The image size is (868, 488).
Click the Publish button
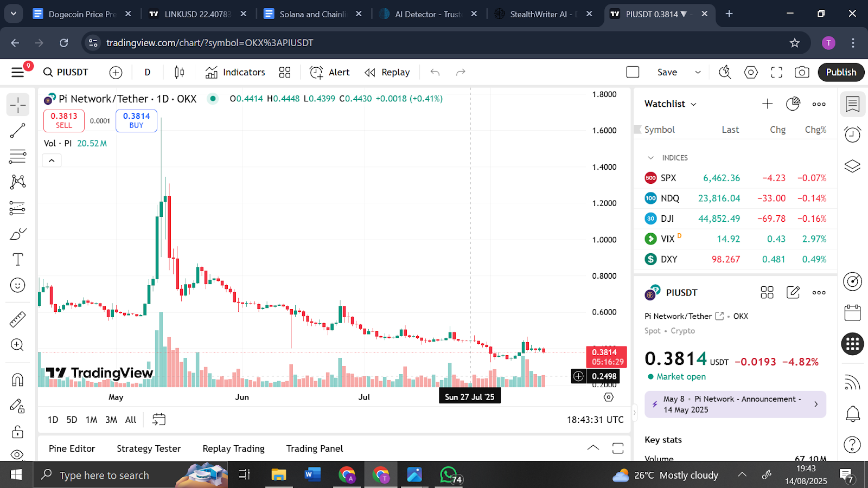pos(841,72)
